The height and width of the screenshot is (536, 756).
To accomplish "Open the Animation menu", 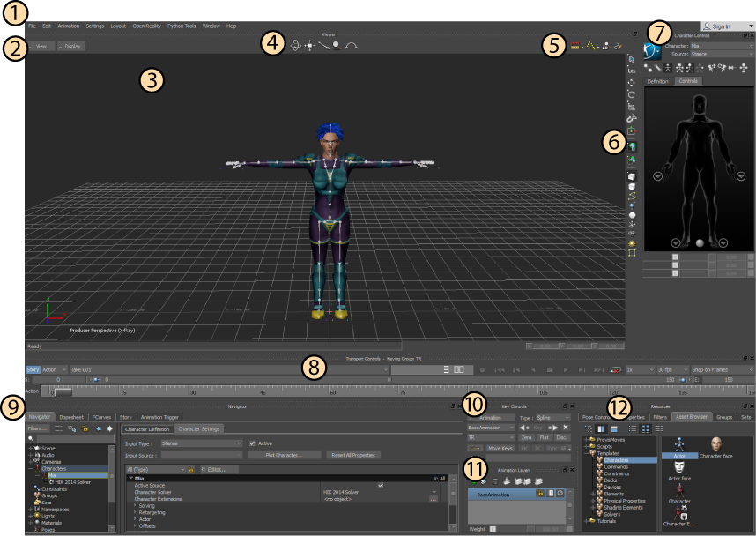I will point(68,26).
